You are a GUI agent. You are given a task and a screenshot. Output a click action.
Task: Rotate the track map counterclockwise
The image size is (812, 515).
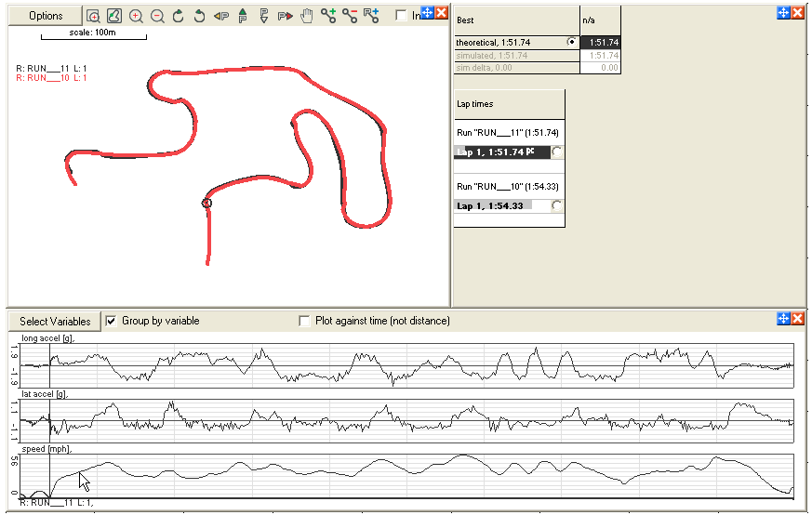pyautogui.click(x=200, y=16)
